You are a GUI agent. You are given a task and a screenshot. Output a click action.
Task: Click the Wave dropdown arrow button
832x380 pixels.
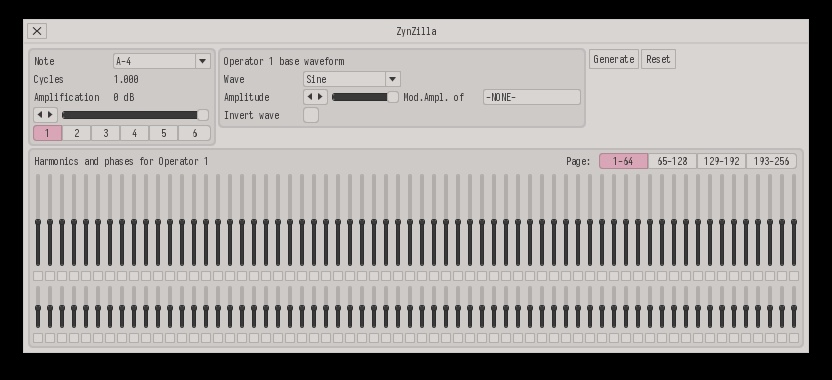click(393, 79)
